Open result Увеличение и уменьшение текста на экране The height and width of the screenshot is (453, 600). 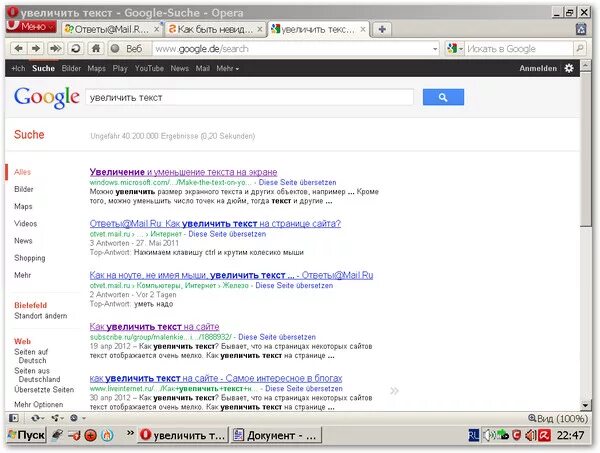pyautogui.click(x=183, y=172)
